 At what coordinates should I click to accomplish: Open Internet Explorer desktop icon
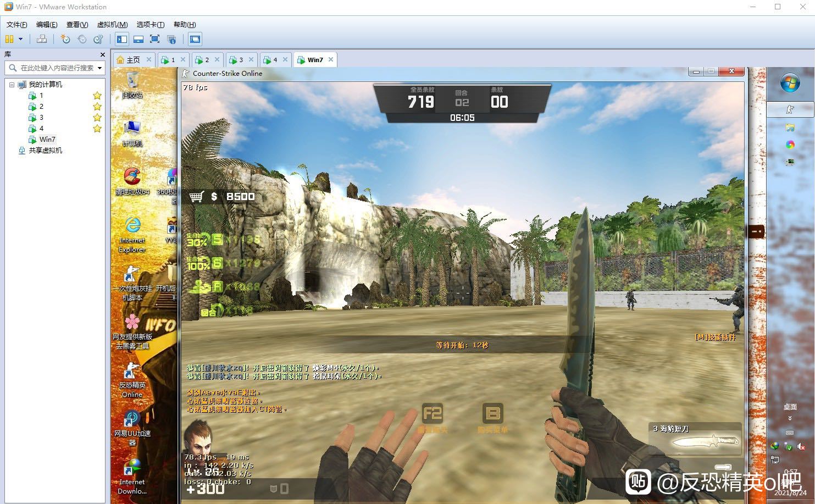[132, 234]
